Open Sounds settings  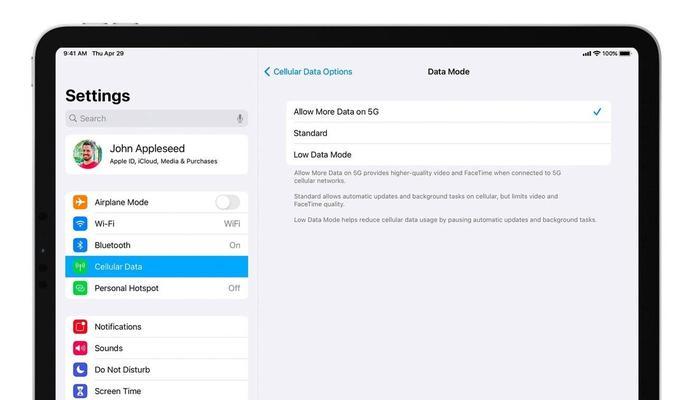[x=156, y=348]
